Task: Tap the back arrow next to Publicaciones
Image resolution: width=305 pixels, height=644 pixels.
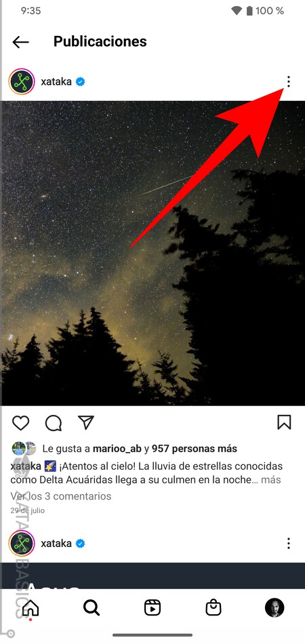Action: click(x=20, y=41)
